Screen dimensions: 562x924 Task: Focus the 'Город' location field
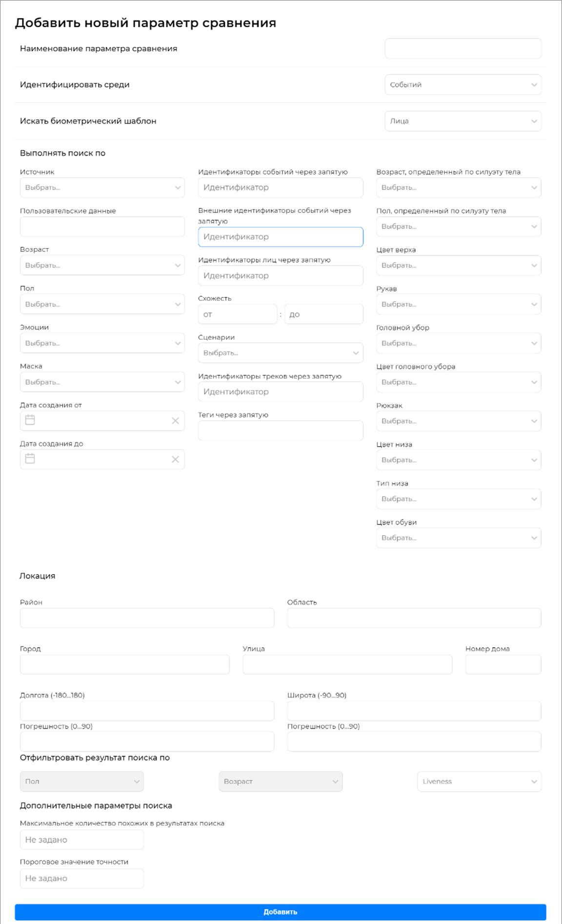pyautogui.click(x=124, y=665)
